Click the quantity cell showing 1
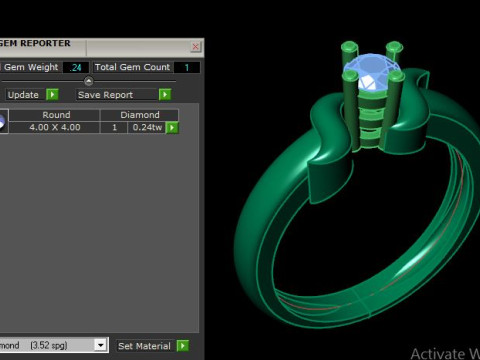This screenshot has width=480, height=360. coord(114,127)
